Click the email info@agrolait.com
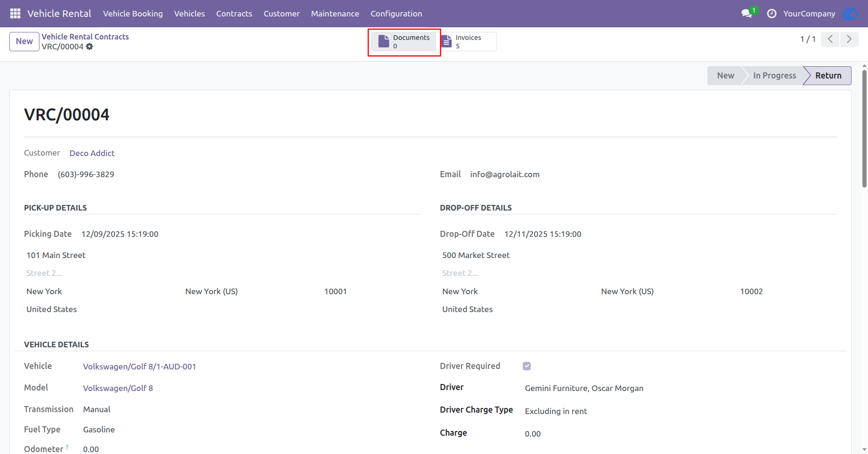 [505, 174]
